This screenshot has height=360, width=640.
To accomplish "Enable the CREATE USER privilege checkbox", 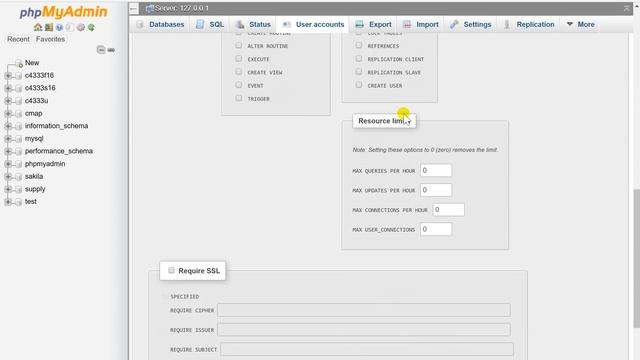I will tap(359, 85).
